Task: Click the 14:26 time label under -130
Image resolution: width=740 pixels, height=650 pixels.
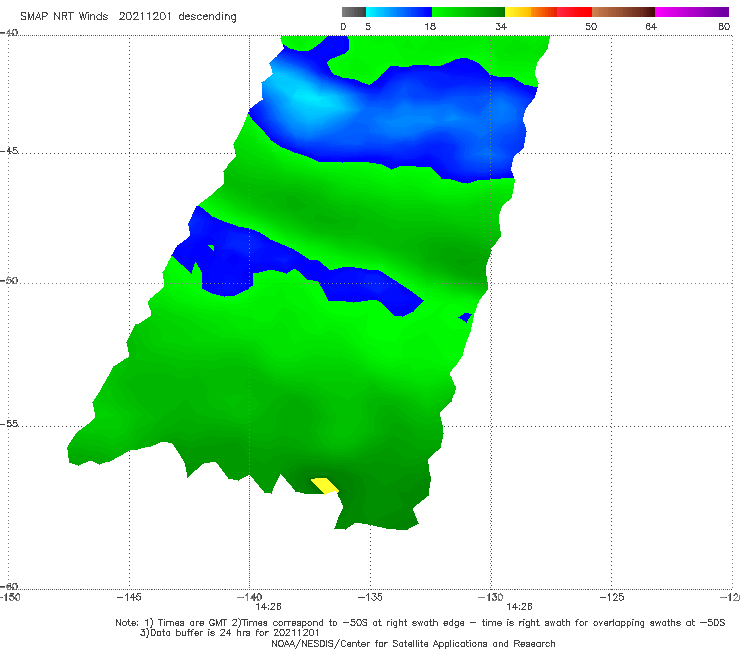Action: [x=519, y=607]
